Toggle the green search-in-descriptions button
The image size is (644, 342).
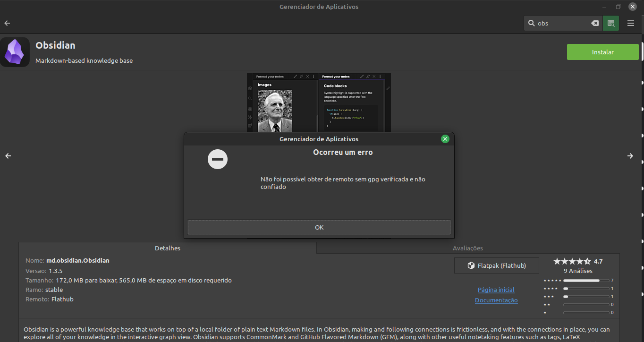coord(611,23)
